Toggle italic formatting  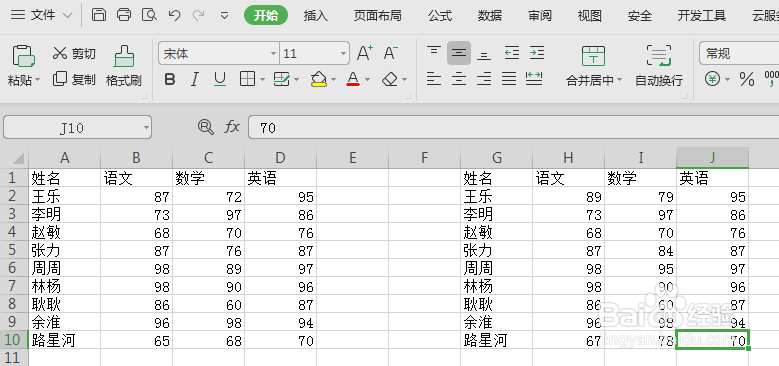pos(195,79)
